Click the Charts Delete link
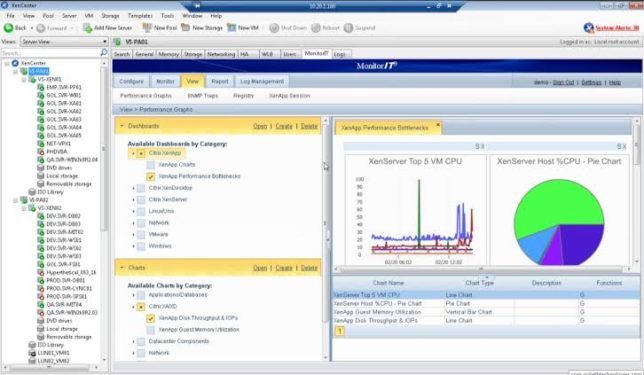Viewport: 644px width, 375px height. pos(309,268)
